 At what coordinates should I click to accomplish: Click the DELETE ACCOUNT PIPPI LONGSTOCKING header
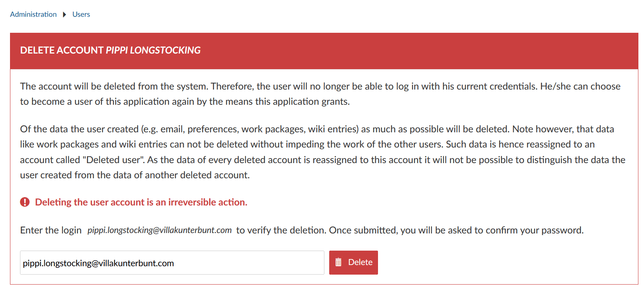110,50
